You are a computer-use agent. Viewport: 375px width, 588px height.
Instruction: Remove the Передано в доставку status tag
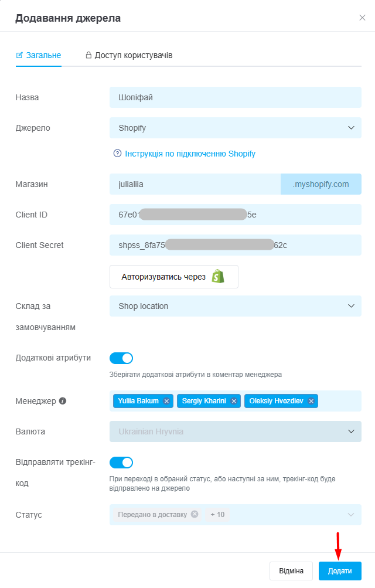195,514
